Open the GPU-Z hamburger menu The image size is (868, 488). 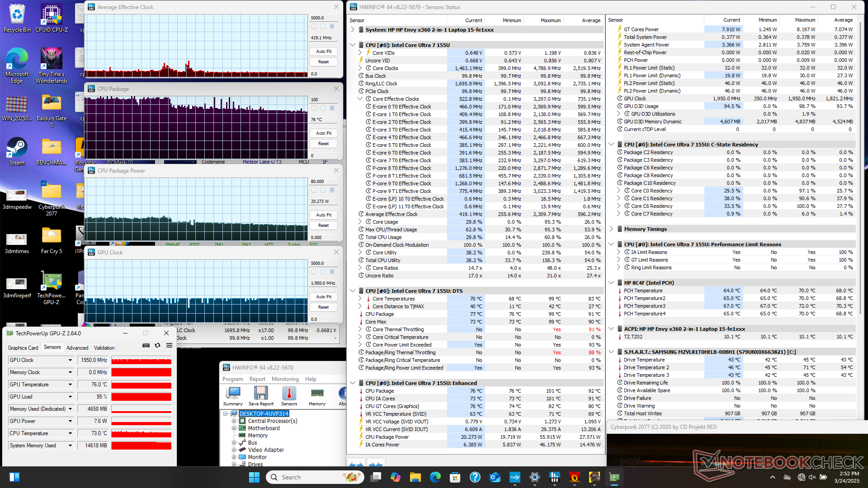tap(169, 345)
